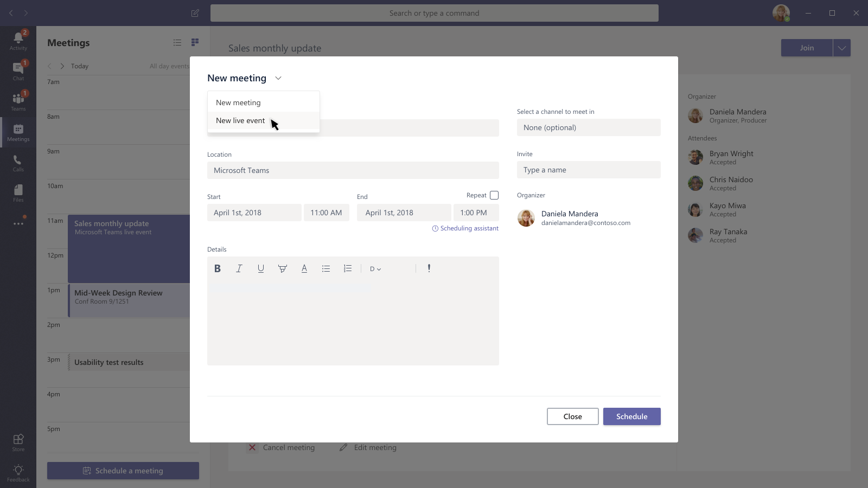The image size is (868, 488).
Task: Insert a bulleted list
Action: (x=326, y=268)
